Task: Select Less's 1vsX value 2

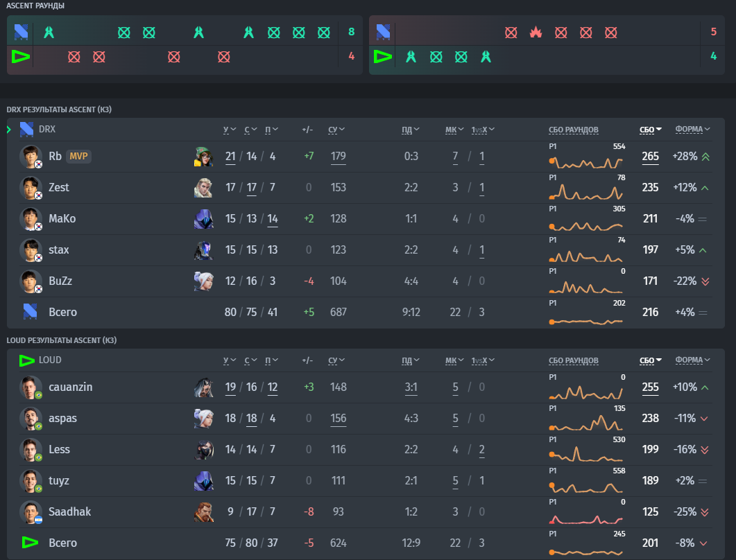Action: (x=481, y=449)
